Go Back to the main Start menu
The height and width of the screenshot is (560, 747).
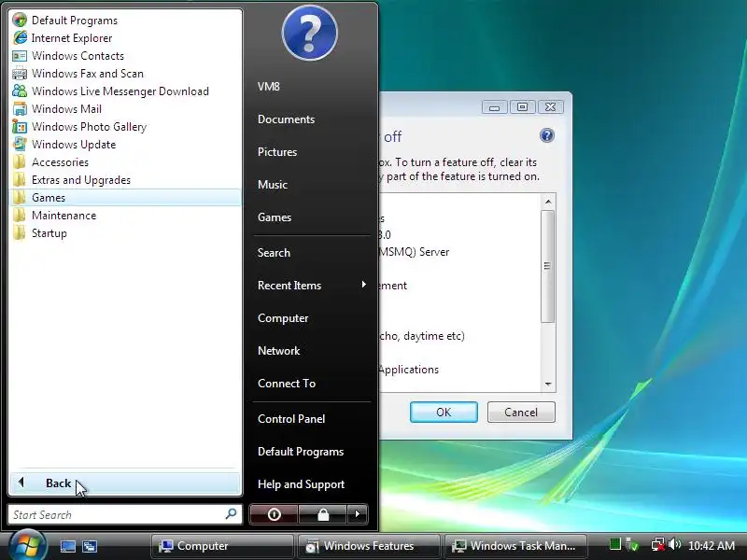125,483
